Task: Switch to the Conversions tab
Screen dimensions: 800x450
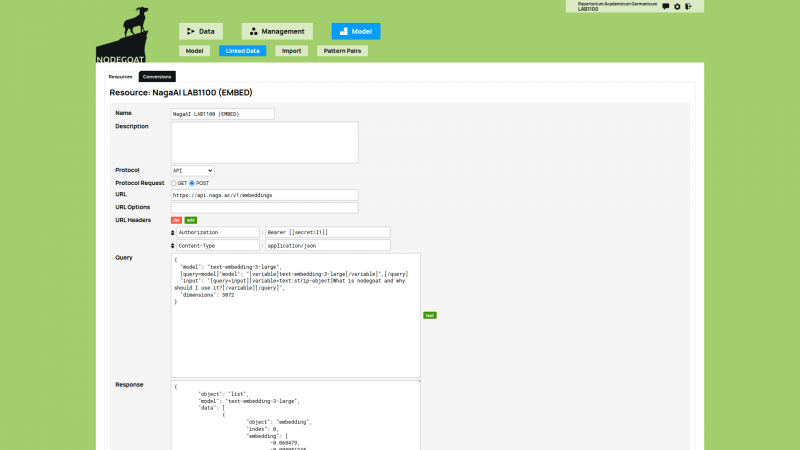Action: point(157,76)
